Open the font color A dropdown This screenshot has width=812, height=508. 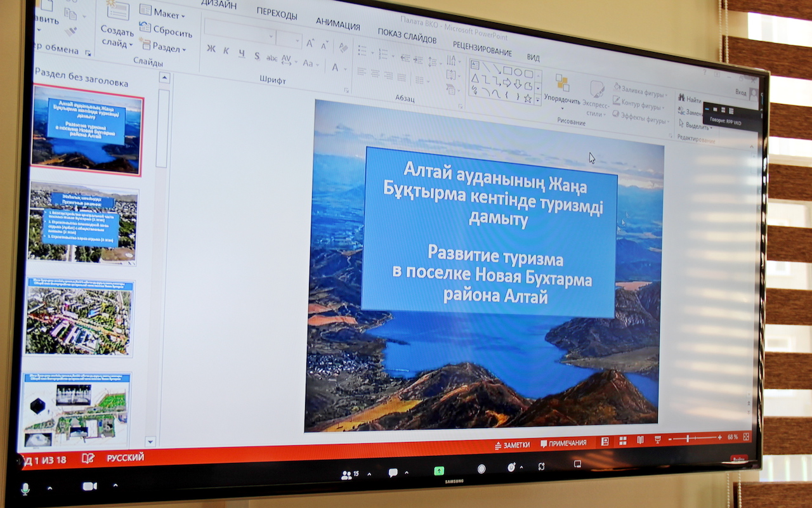[339, 68]
